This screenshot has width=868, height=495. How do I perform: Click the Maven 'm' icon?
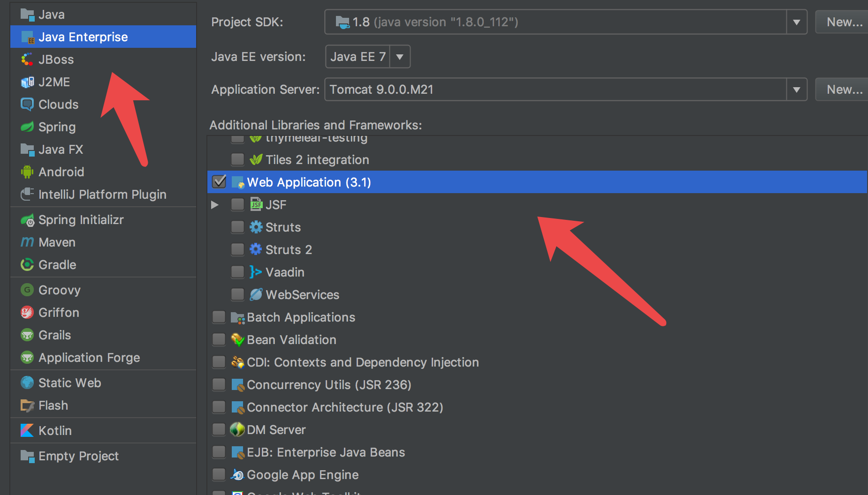[x=27, y=242]
